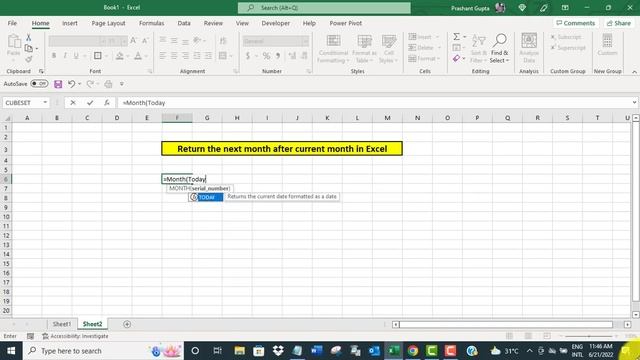
Task: Click the Conditional Formatting icon
Action: pos(333,41)
